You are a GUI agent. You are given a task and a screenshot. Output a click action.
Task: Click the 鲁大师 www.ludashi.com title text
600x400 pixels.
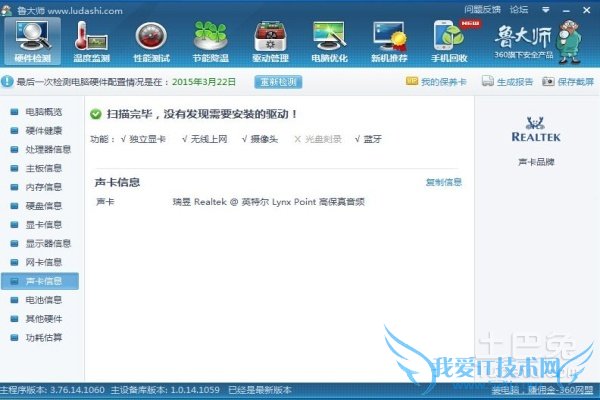click(x=70, y=10)
